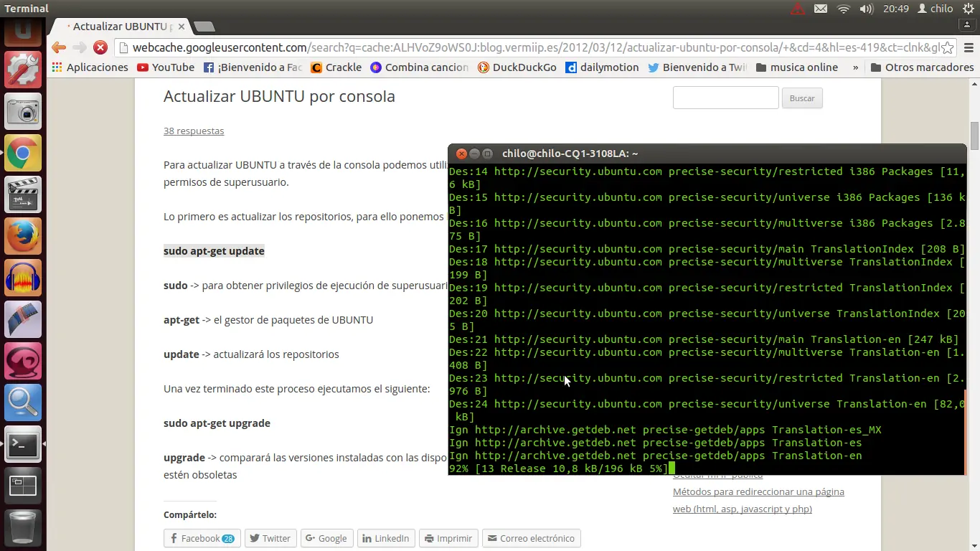Image resolution: width=980 pixels, height=551 pixels.
Task: Go forward in the Chrome browser
Action: coord(80,48)
